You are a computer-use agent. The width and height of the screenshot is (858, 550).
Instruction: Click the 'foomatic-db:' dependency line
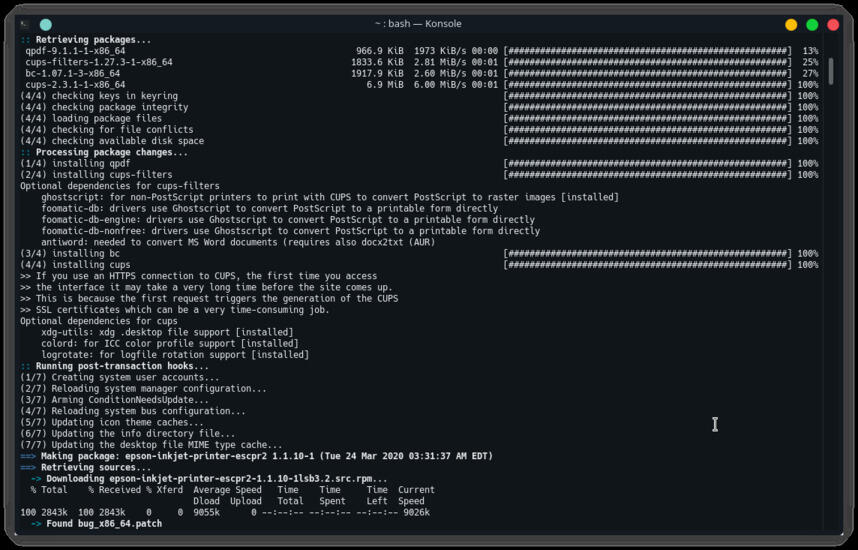point(270,209)
